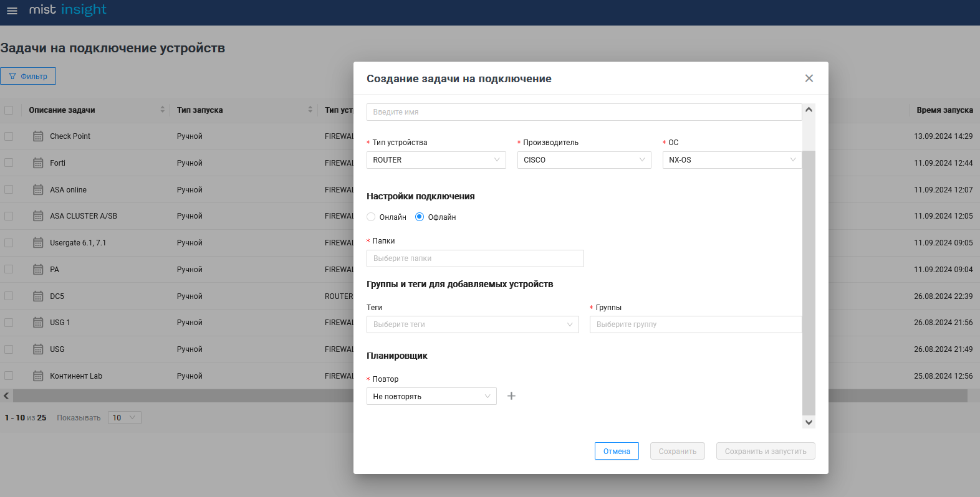The image size is (980, 497).
Task: Select the Offline connection radio button
Action: 420,217
